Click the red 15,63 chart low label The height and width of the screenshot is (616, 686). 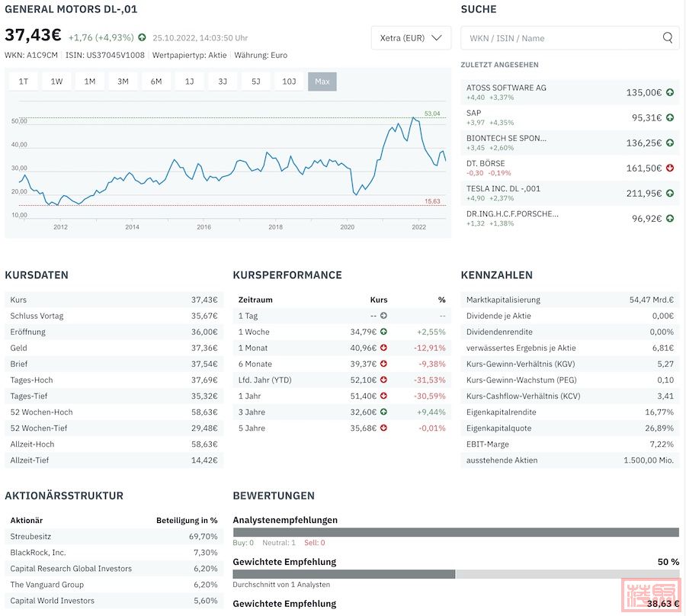click(432, 201)
